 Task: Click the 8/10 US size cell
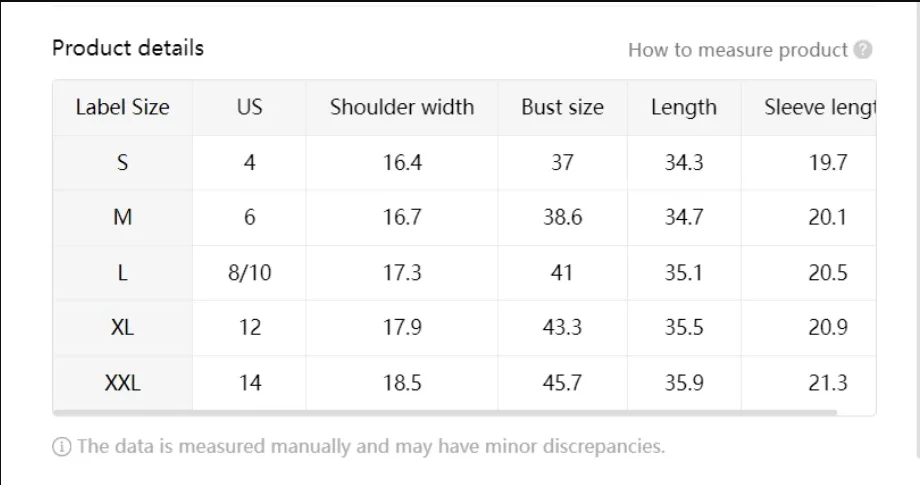[x=249, y=273]
